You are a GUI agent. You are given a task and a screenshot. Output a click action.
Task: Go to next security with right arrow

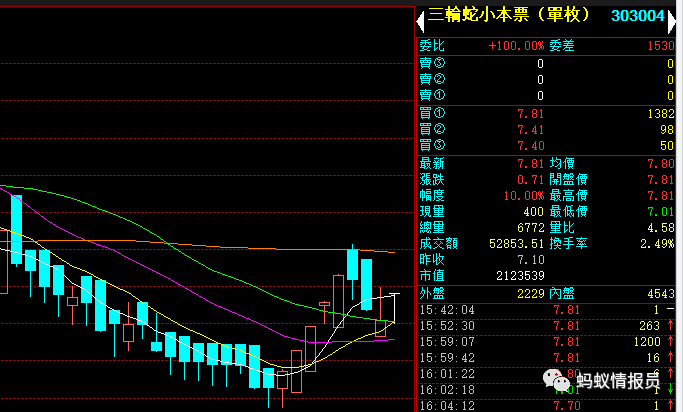[x=671, y=22]
